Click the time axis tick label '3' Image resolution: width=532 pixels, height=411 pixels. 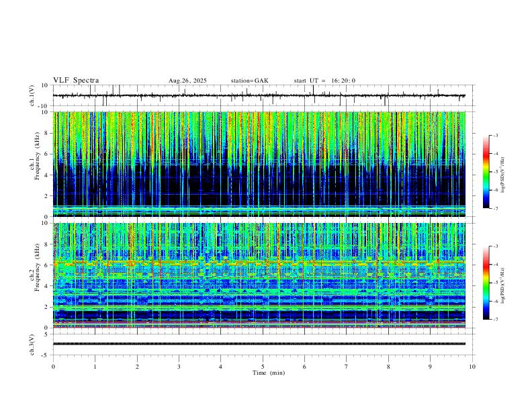(x=179, y=367)
